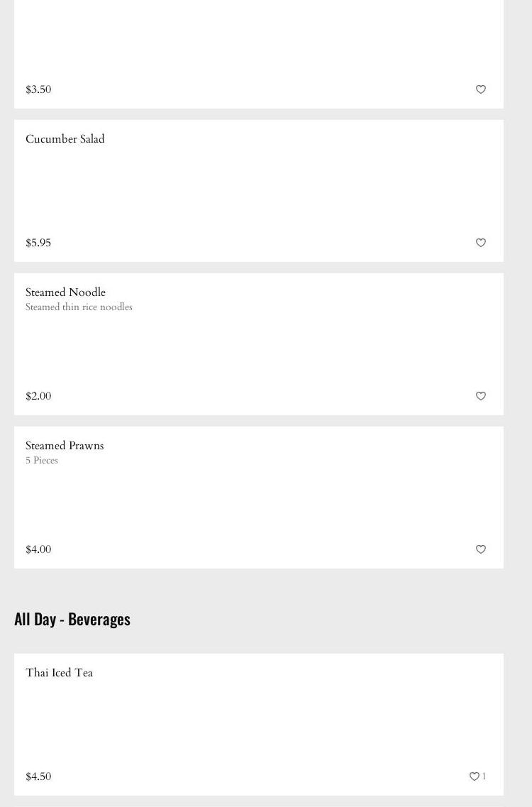Open the Steamed Prawns item
The height and width of the screenshot is (807, 532).
[x=65, y=446]
